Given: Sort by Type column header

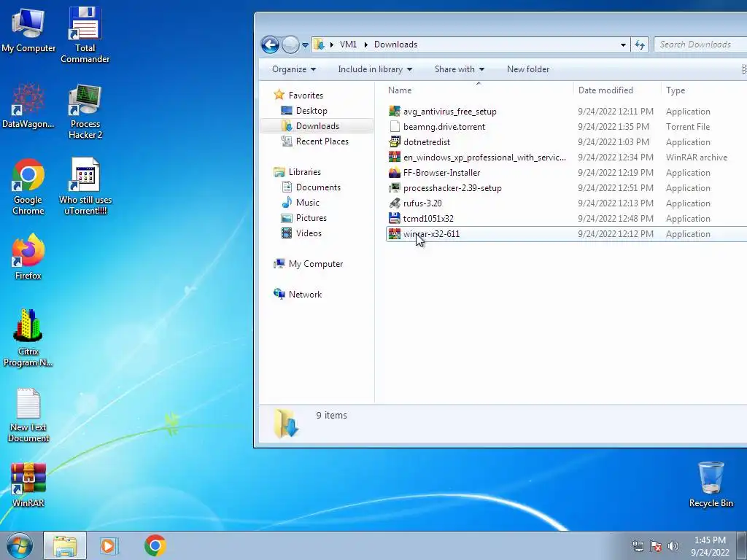Looking at the screenshot, I should click(704, 90).
